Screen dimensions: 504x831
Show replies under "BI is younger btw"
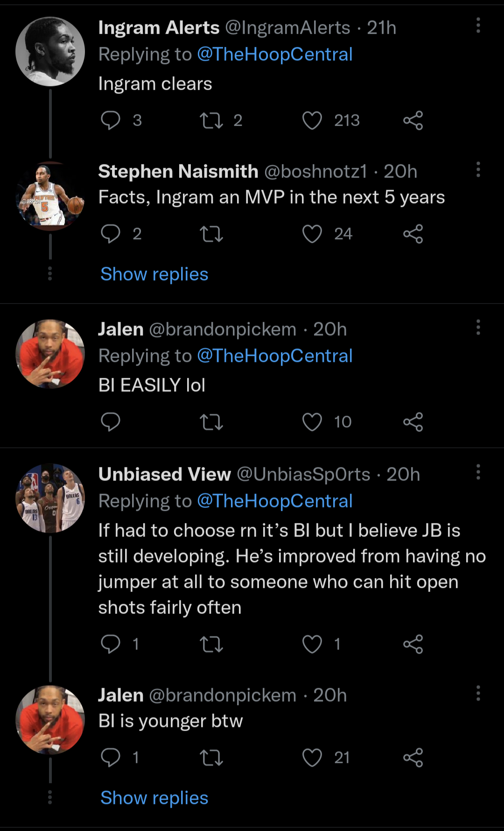(x=154, y=798)
